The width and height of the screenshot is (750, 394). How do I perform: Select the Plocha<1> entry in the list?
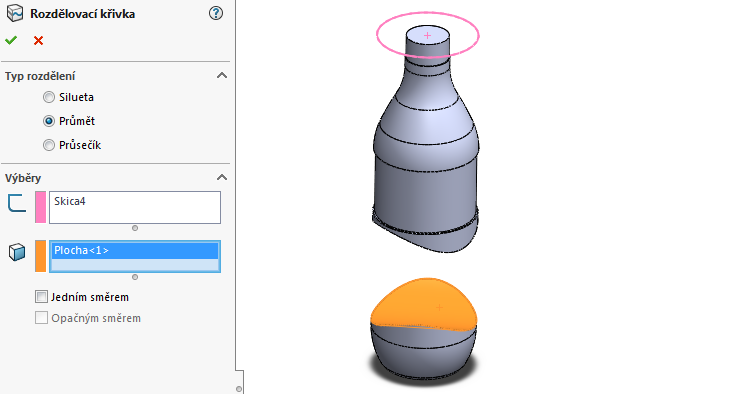click(135, 251)
